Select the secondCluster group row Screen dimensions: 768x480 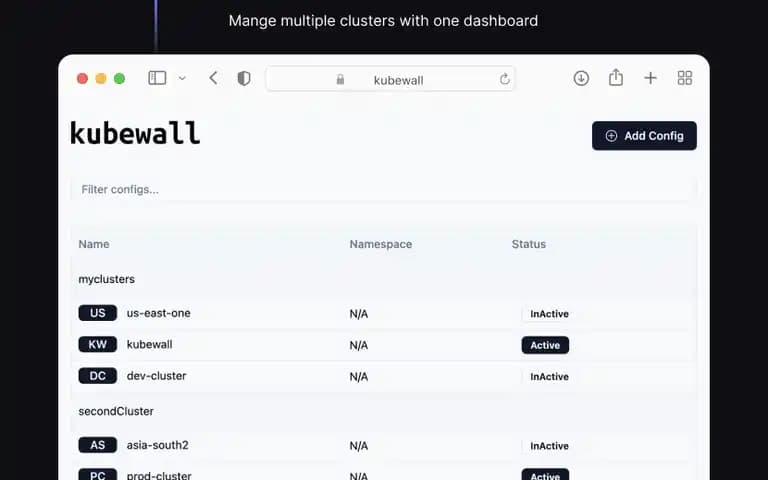384,411
